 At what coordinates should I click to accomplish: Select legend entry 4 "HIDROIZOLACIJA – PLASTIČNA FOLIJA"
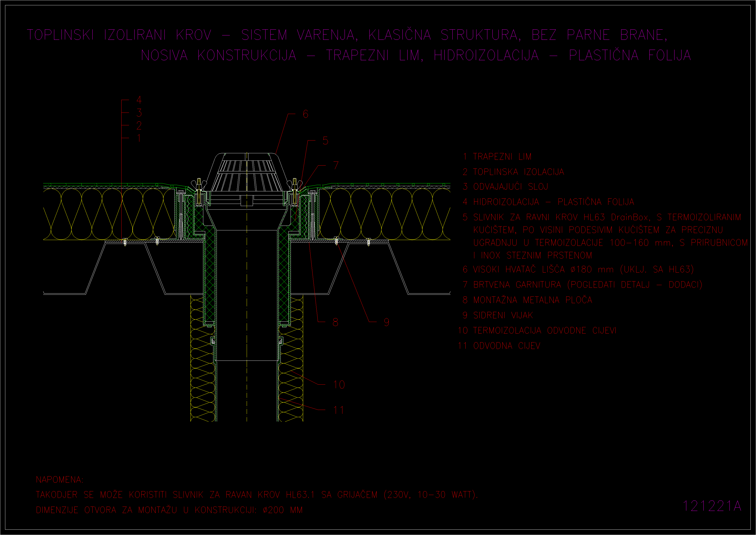click(x=548, y=202)
